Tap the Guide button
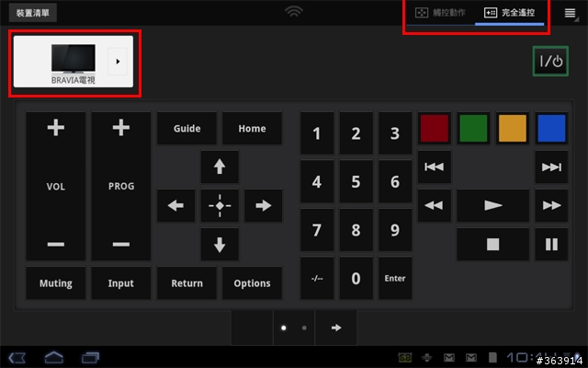The width and height of the screenshot is (588, 368). pos(187,129)
